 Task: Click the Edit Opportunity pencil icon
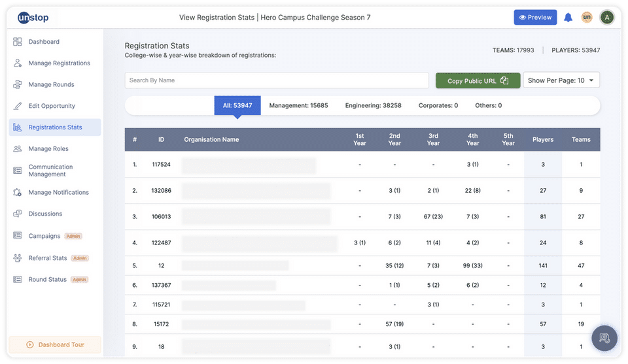click(18, 106)
